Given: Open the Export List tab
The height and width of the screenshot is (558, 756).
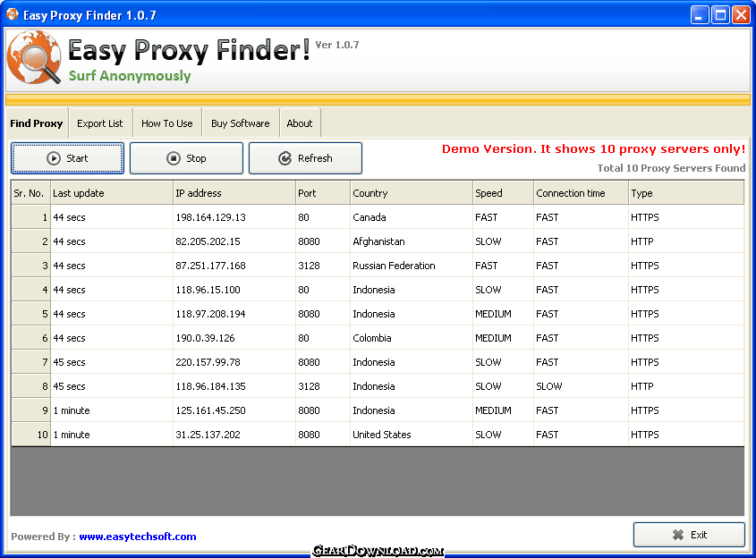Looking at the screenshot, I should coord(100,123).
